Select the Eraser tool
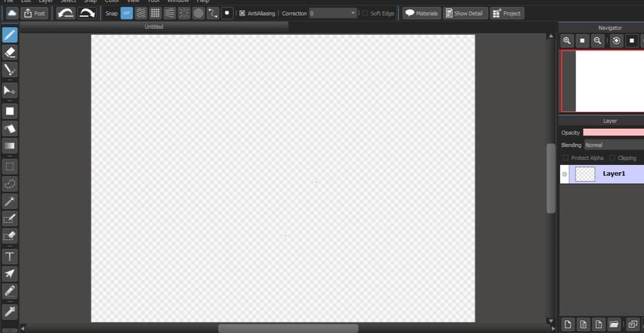 pos(10,53)
